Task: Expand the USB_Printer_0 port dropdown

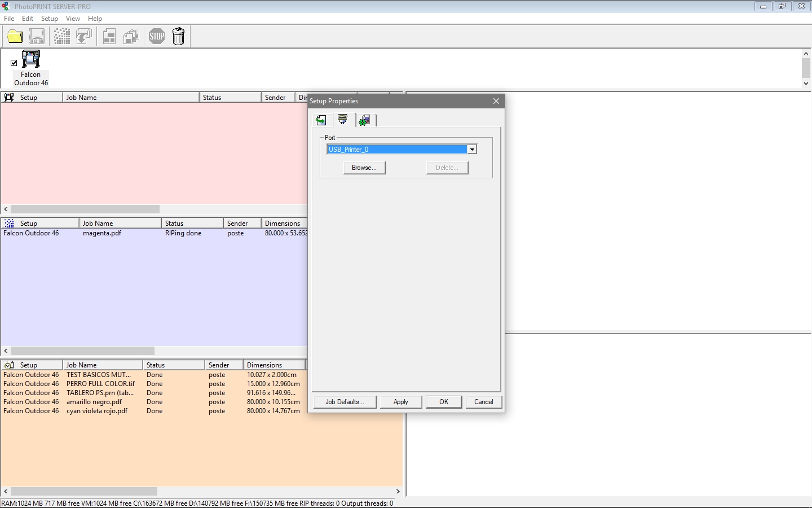Action: tap(472, 150)
